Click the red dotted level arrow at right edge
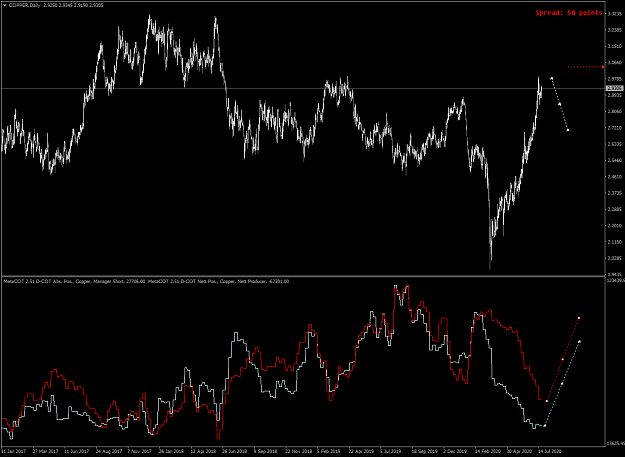The width and height of the screenshot is (625, 457). point(603,67)
